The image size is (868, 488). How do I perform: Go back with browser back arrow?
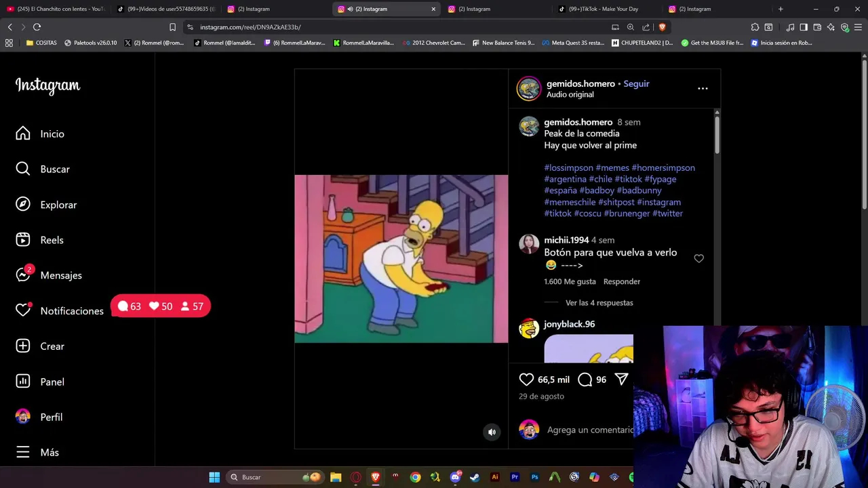9,27
